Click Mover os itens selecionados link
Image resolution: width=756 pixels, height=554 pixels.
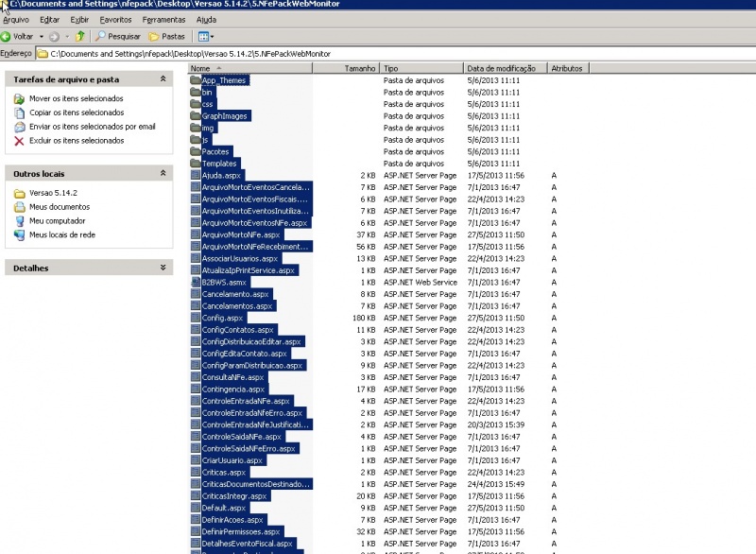[76, 98]
